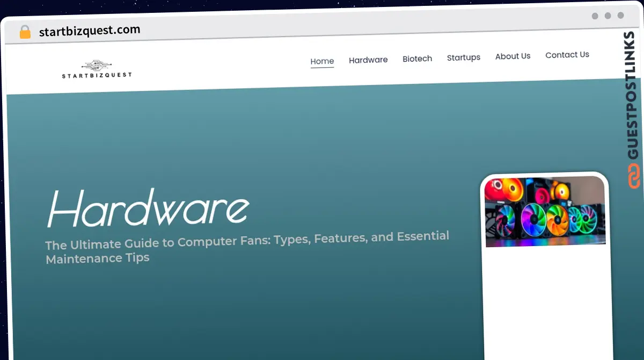The height and width of the screenshot is (360, 644).
Task: Click the startbizquest.com address bar URL
Action: coord(90,31)
